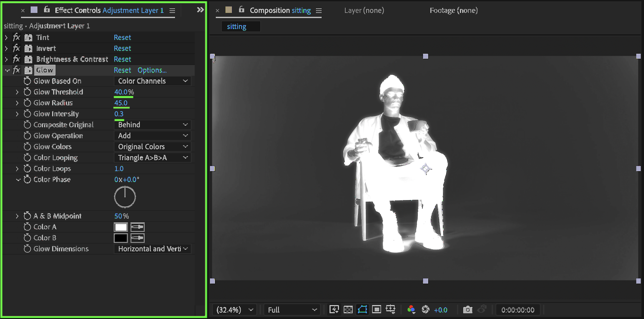The width and height of the screenshot is (644, 319).
Task: Click the Reset Exposure icon
Action: click(x=426, y=310)
